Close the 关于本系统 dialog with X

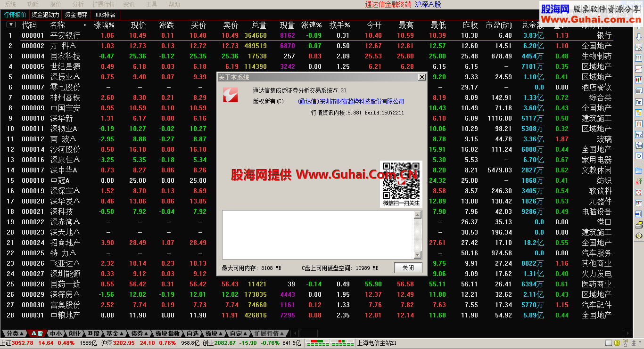(421, 77)
